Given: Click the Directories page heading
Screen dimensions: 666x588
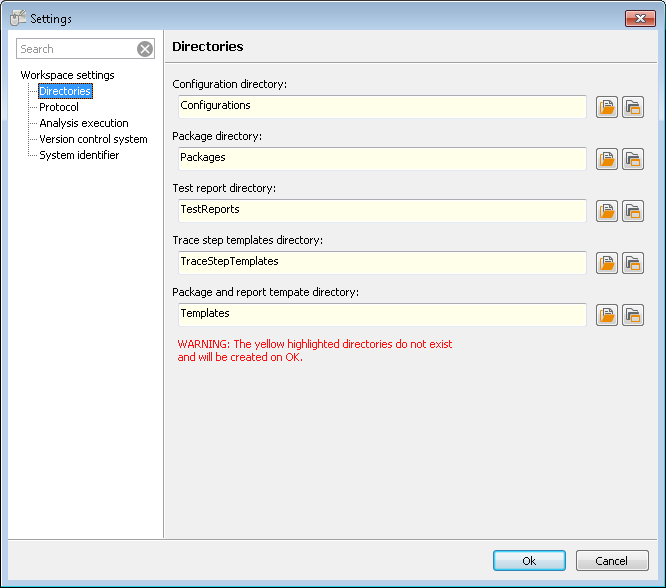Looking at the screenshot, I should click(208, 46).
